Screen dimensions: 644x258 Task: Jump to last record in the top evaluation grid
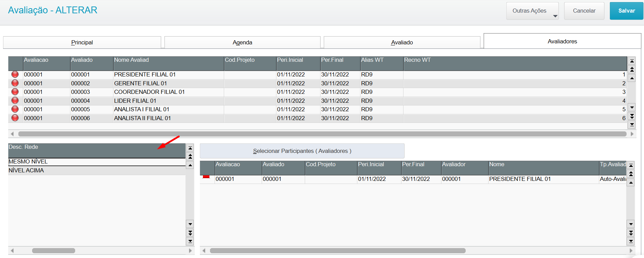[x=632, y=125]
